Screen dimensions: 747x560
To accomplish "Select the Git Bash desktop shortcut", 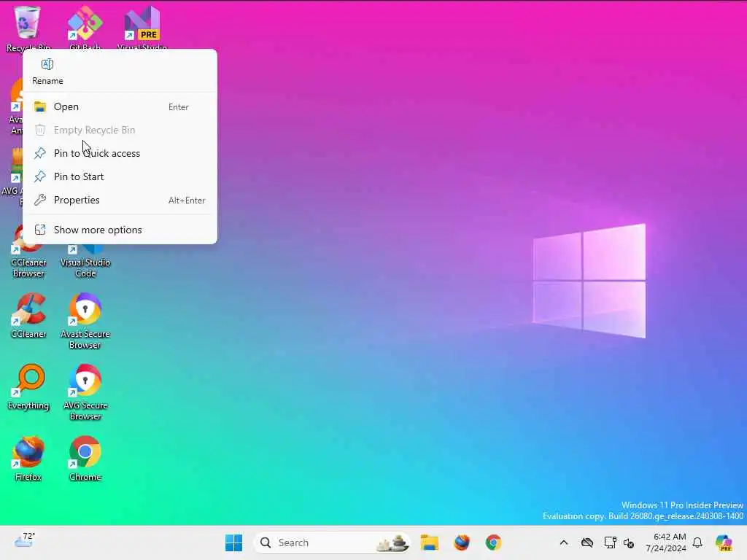I will click(85, 28).
